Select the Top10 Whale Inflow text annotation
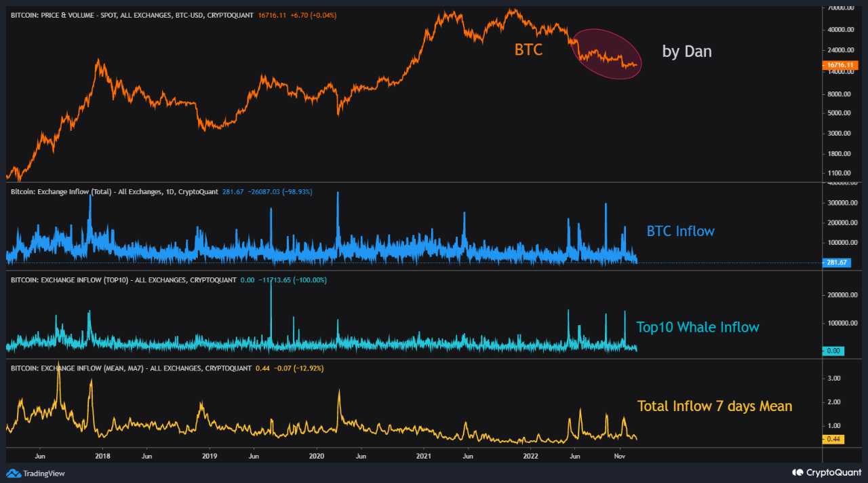Screen dimensions: 868x483 click(697, 327)
